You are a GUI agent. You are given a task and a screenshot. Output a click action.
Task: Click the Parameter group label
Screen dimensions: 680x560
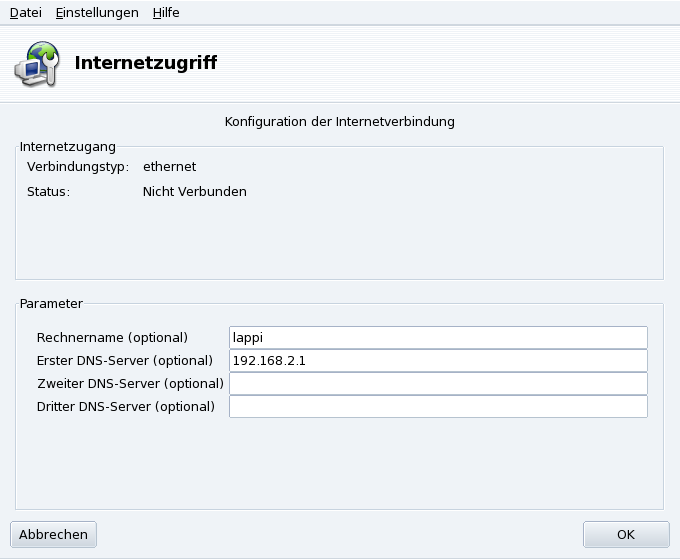click(x=50, y=302)
